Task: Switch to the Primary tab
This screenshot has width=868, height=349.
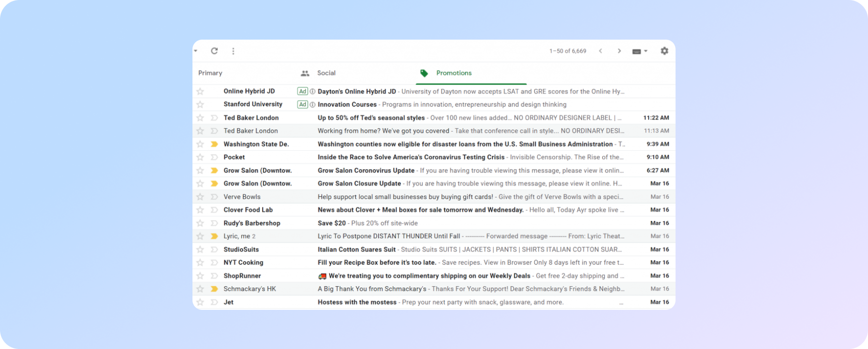Action: click(x=210, y=73)
